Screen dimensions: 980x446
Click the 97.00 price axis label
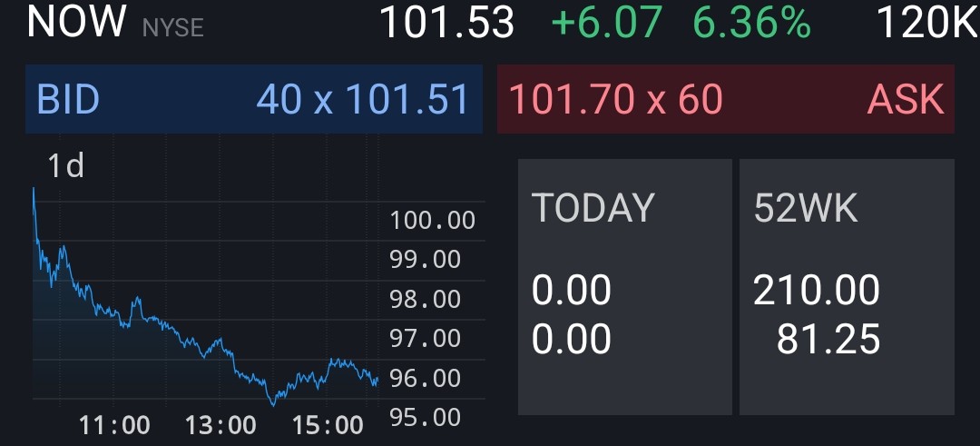[x=425, y=339]
